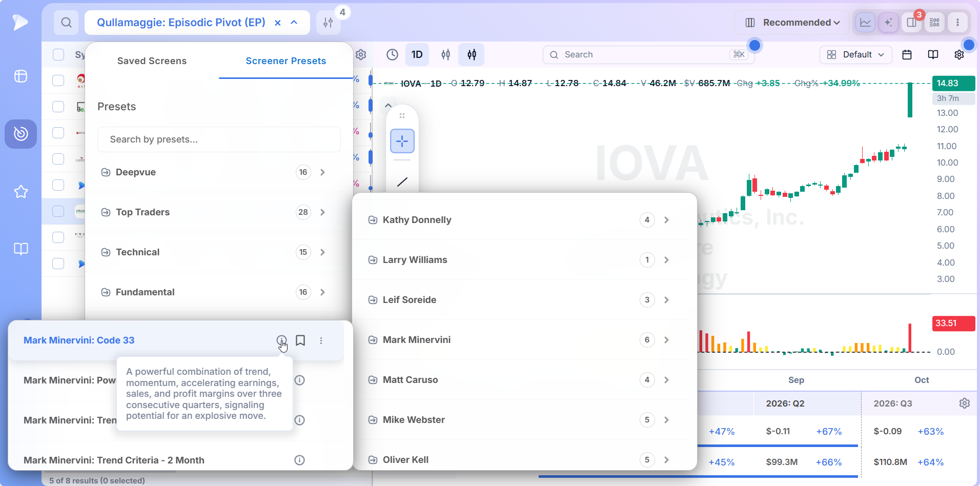The image size is (980, 486).
Task: Open the vertical three-dot menu in top bar
Action: (x=957, y=23)
